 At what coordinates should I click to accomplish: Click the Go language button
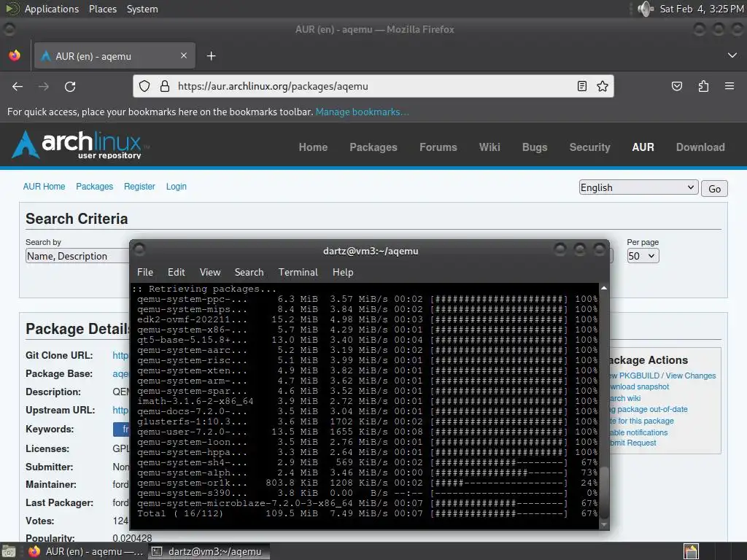714,189
